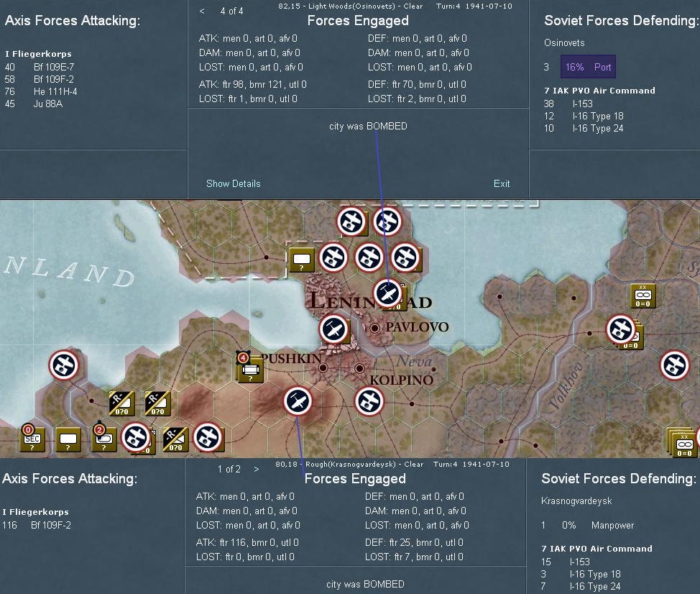Click the 'Bf 109E-7' aircraft row
The image size is (700, 594).
point(40,67)
